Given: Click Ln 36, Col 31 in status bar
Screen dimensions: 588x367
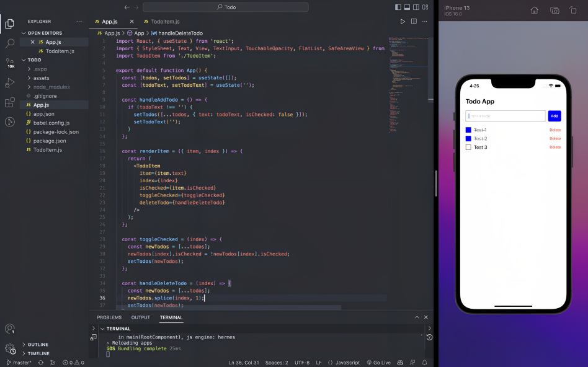Looking at the screenshot, I should click(244, 363).
